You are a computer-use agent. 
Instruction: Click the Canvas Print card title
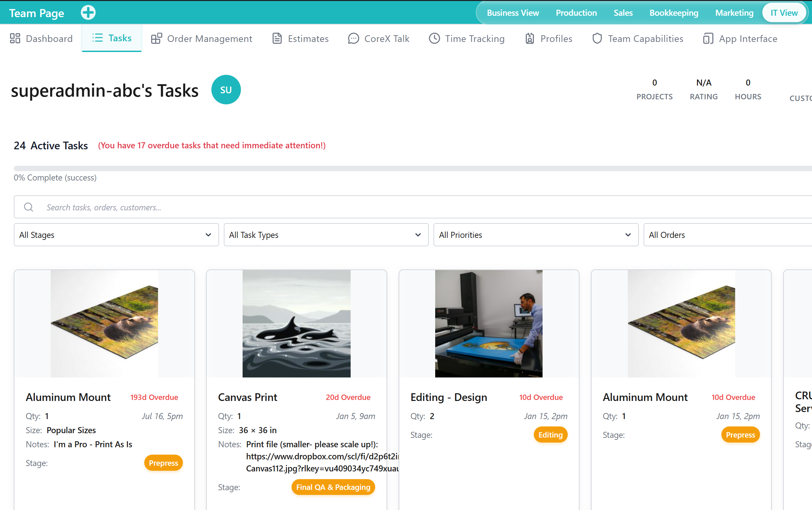pyautogui.click(x=248, y=397)
